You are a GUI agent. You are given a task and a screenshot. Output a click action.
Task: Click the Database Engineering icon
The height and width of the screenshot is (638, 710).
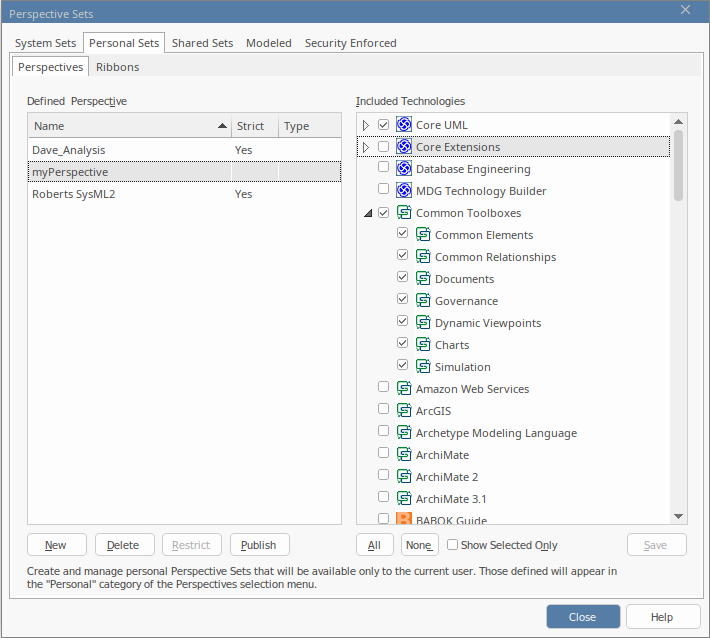404,169
